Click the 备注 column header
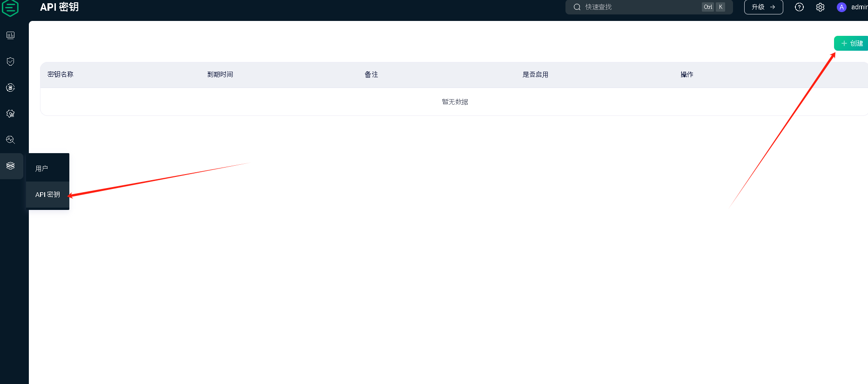 click(371, 74)
